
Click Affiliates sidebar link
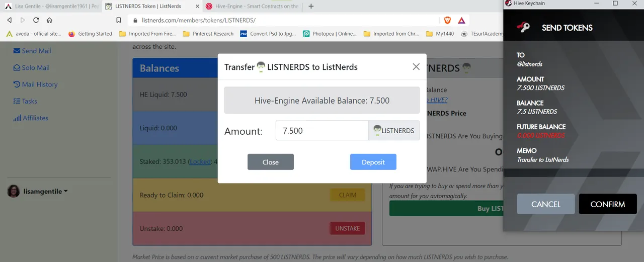coord(36,118)
